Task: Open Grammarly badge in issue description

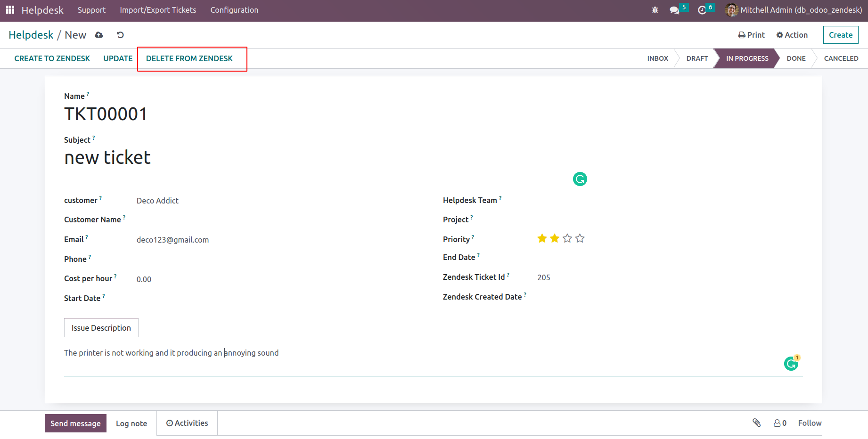Action: [x=792, y=364]
